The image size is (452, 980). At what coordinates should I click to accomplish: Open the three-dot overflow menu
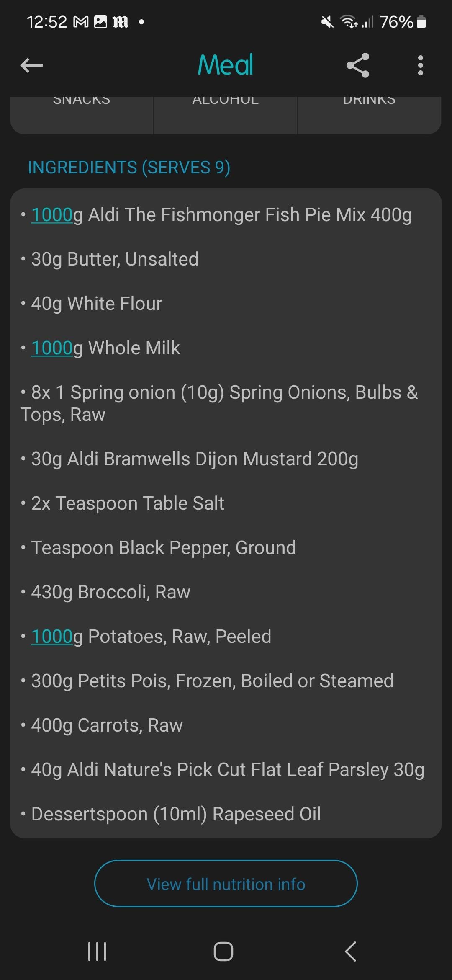tap(420, 65)
